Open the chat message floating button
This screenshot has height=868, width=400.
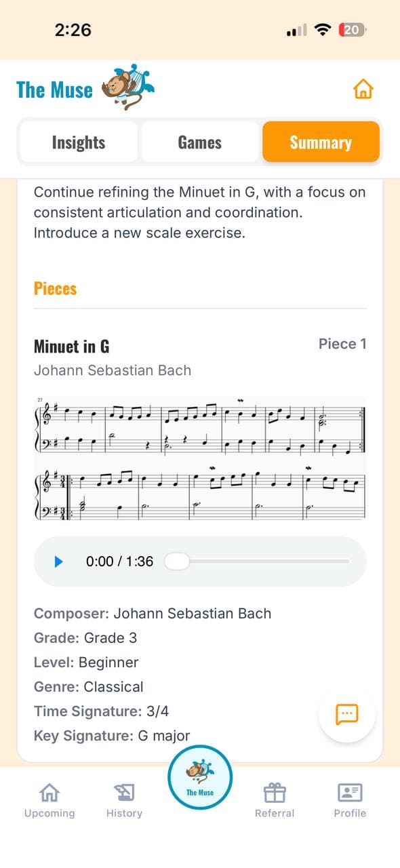[346, 714]
